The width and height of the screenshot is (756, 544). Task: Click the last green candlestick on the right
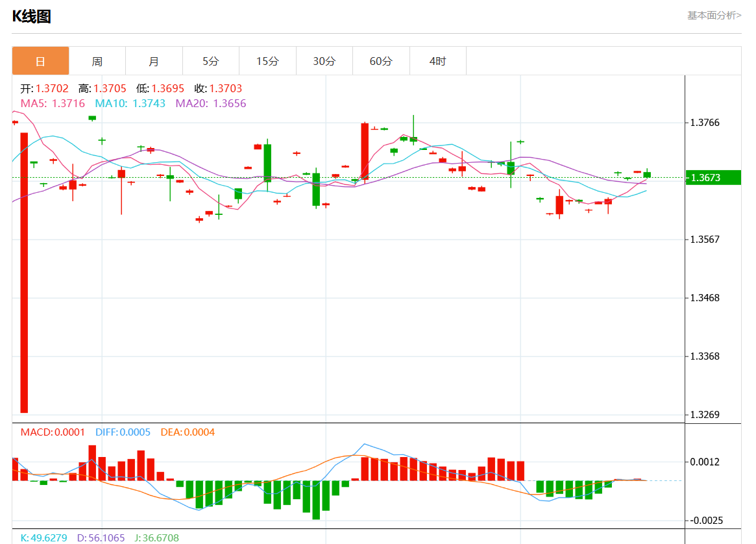647,175
